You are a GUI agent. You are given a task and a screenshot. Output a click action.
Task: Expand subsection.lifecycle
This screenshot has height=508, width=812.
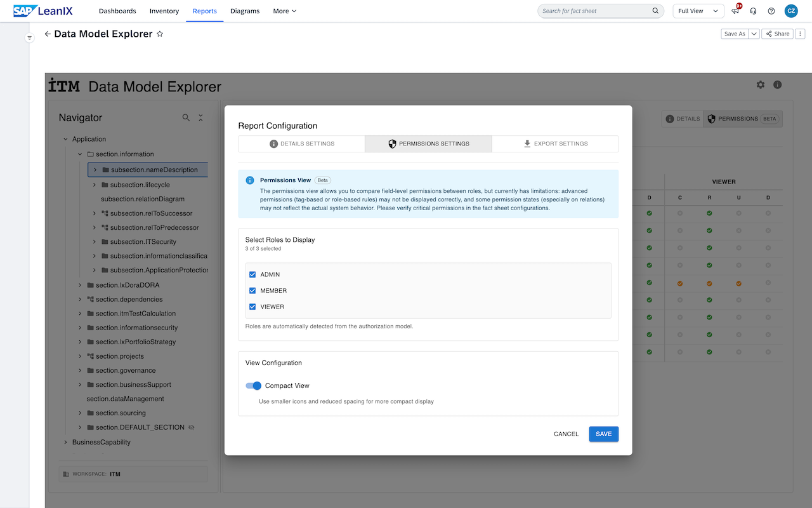pyautogui.click(x=95, y=185)
